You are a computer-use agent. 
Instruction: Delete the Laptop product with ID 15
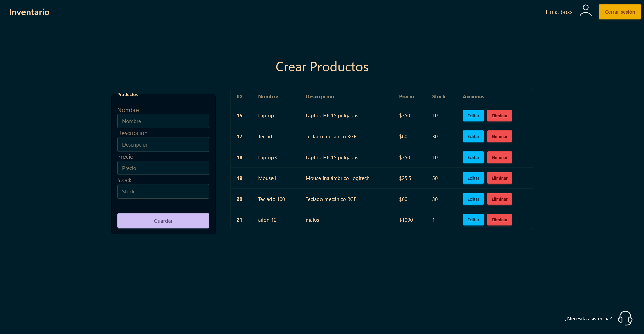(499, 116)
